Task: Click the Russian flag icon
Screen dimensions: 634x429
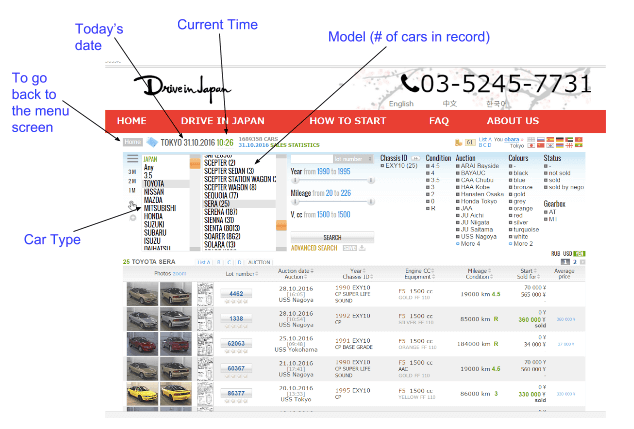Action: [541, 139]
